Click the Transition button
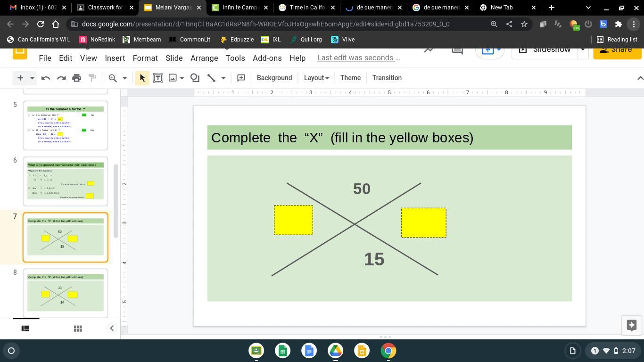This screenshot has width=644, height=362. [x=387, y=78]
